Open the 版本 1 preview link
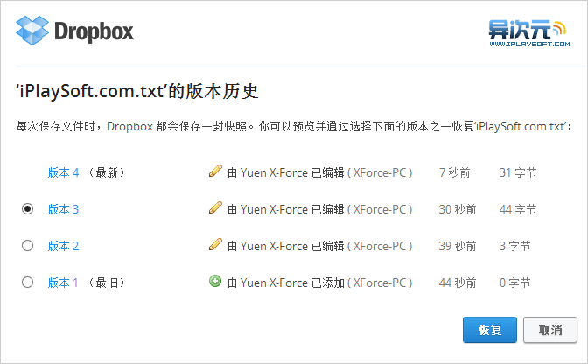The height and width of the screenshot is (364, 588). click(x=63, y=283)
